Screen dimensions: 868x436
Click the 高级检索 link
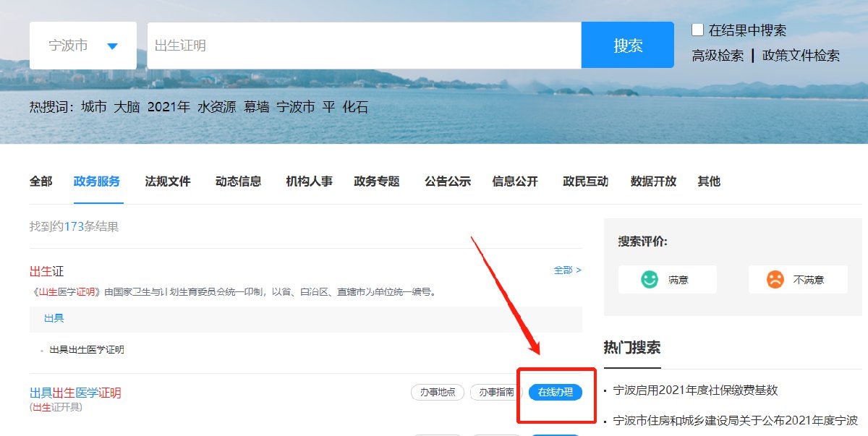coord(718,56)
